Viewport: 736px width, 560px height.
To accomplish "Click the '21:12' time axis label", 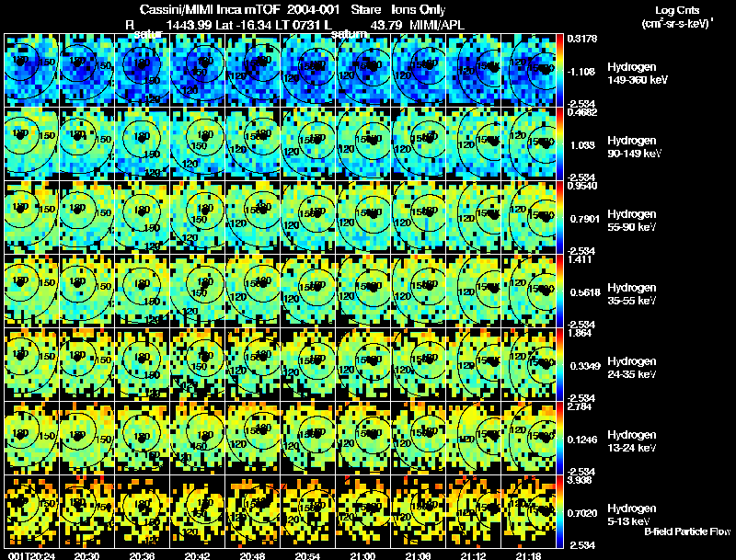I will click(473, 556).
